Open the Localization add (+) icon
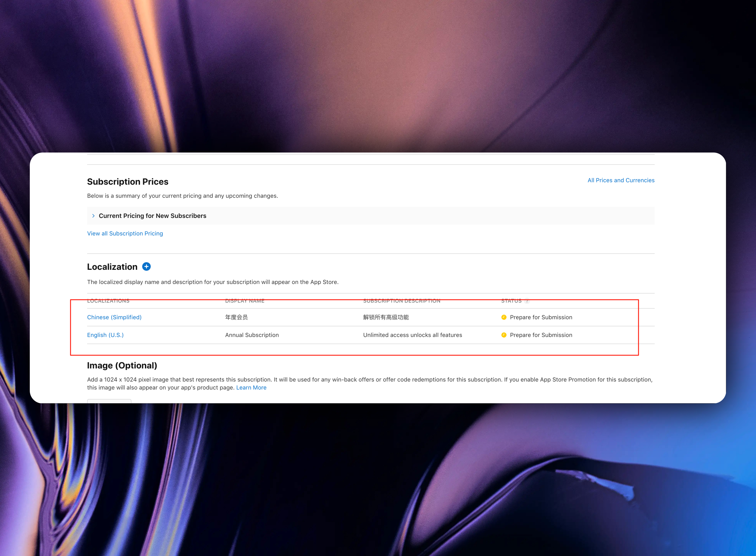This screenshot has width=756, height=556. coord(146,266)
